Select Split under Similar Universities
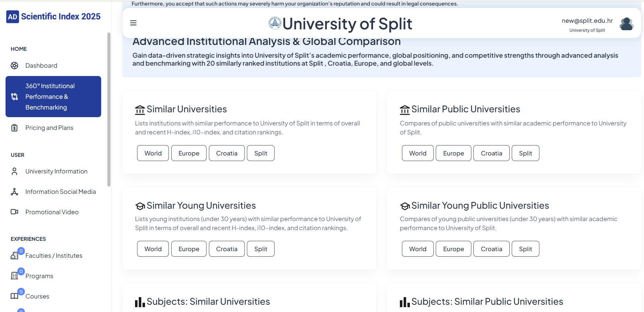The image size is (644, 312). [261, 153]
